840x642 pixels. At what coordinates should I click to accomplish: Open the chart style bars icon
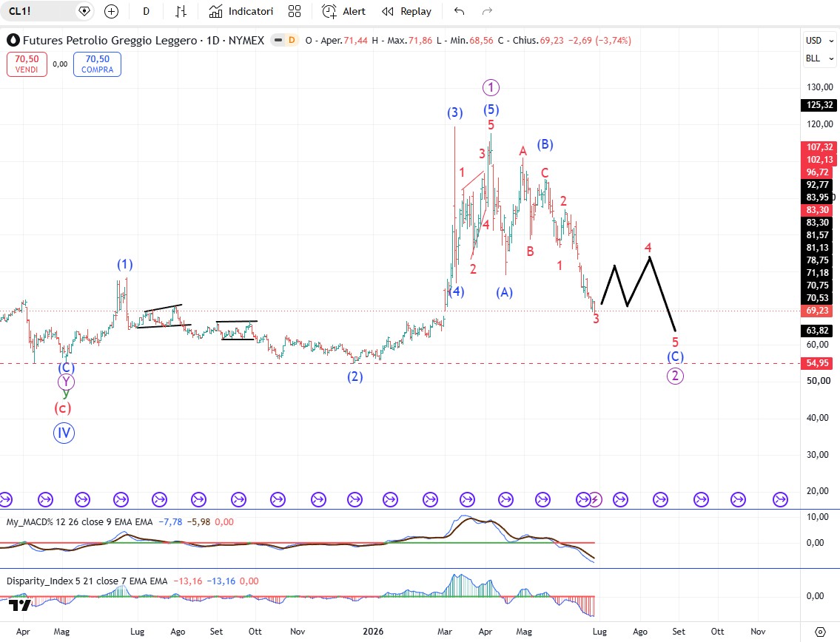coord(181,11)
